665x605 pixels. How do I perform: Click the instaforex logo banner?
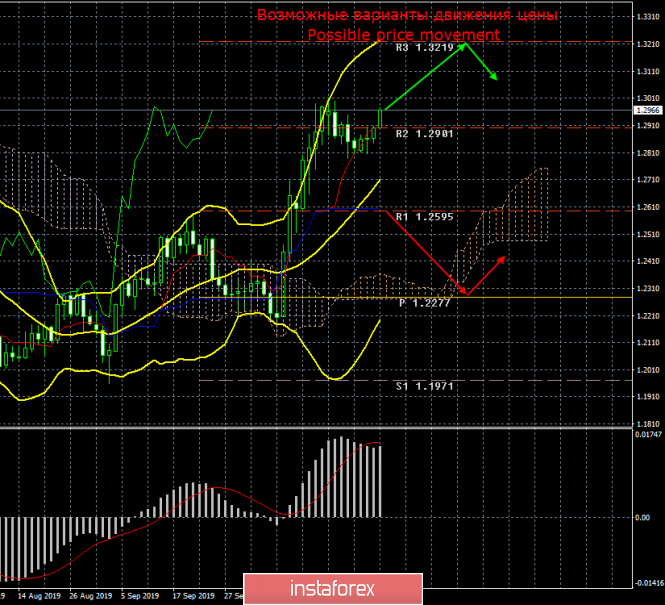[x=333, y=589]
